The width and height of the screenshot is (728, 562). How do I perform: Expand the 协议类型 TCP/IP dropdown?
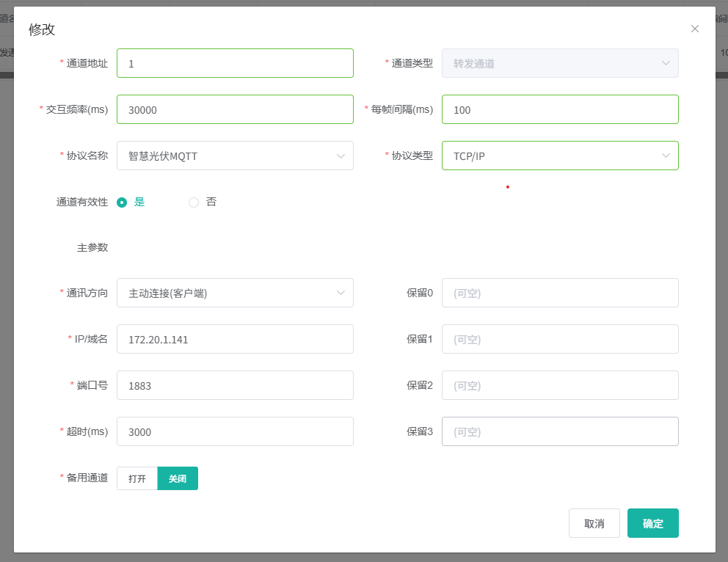click(560, 156)
